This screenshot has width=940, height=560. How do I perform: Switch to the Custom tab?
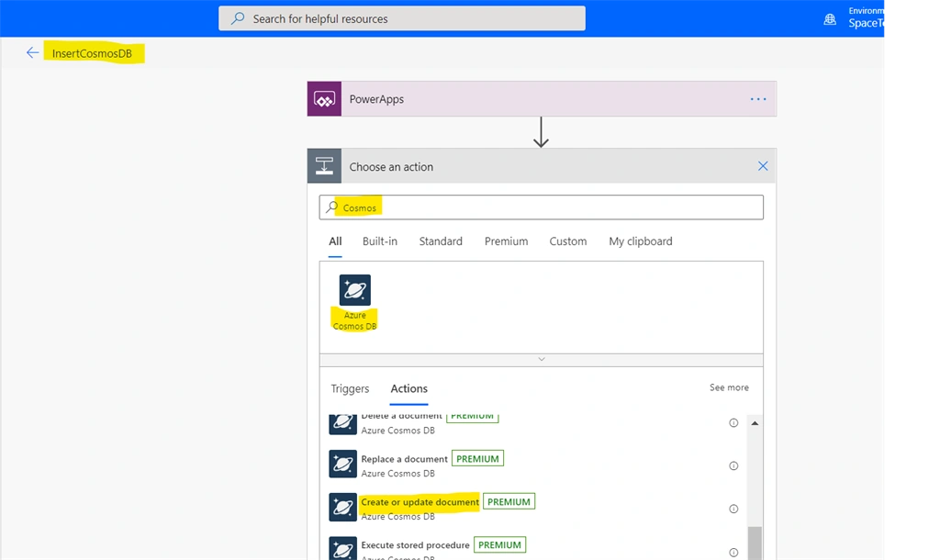click(567, 241)
